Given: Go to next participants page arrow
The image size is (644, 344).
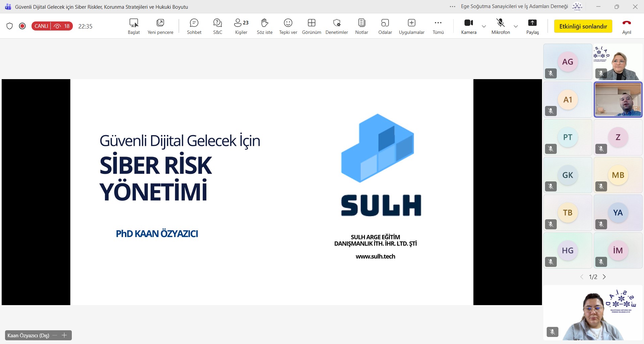Looking at the screenshot, I should (x=604, y=277).
